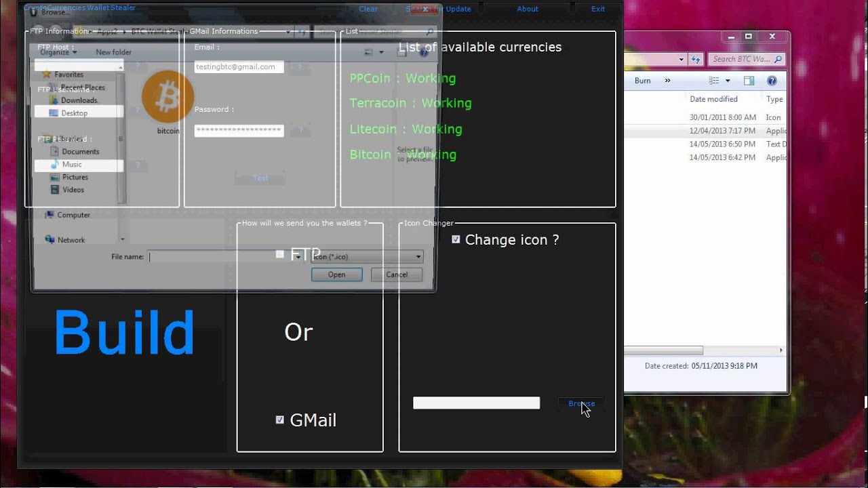Click the Browse link for icon file
868x488 pixels.
(581, 403)
